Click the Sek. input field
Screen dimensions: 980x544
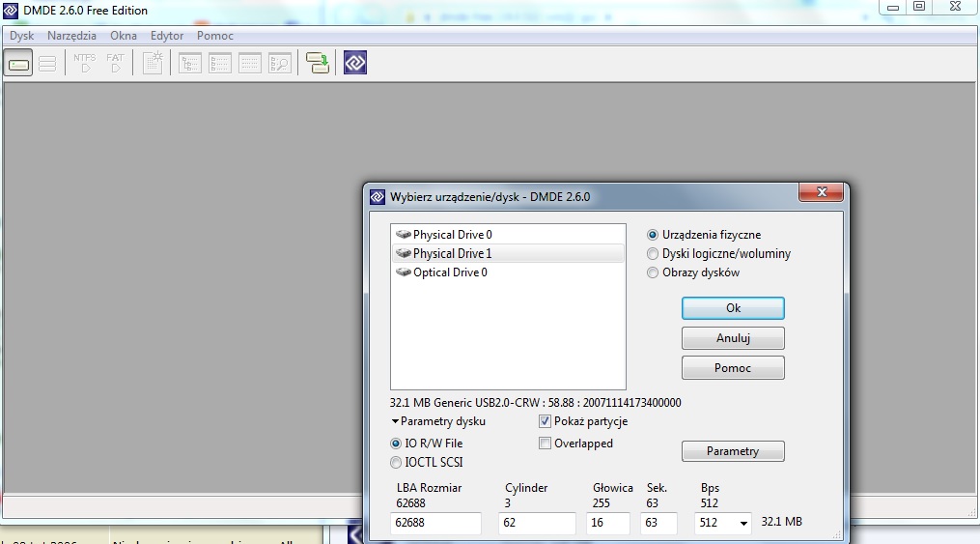658,523
